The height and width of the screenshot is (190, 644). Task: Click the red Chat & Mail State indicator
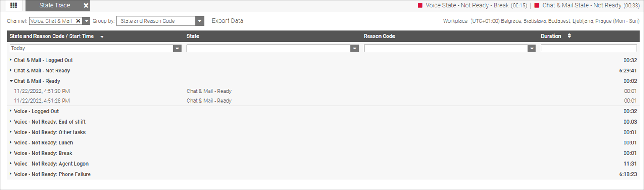click(537, 6)
